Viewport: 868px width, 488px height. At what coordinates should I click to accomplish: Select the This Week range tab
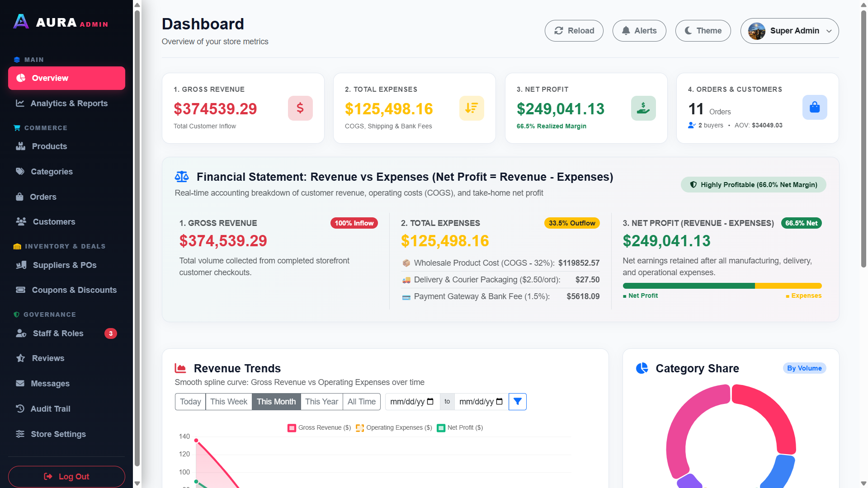coord(229,402)
